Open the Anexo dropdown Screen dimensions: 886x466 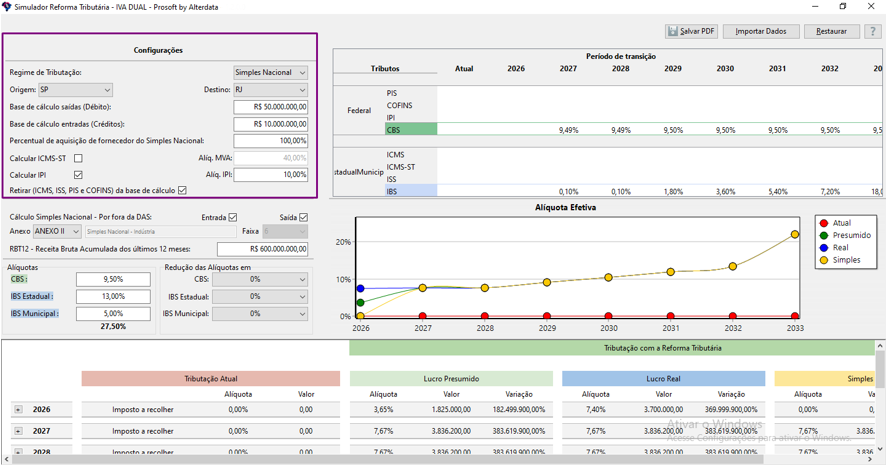pos(58,231)
